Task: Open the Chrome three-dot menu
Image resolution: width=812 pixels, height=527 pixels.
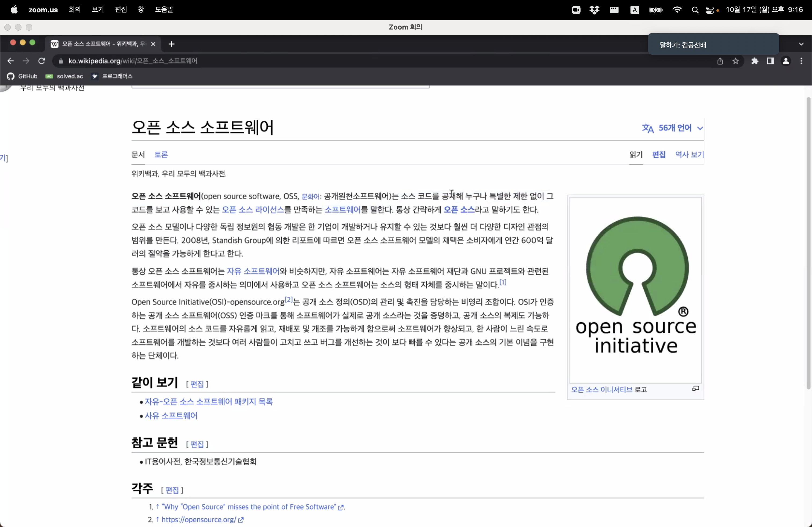Action: (801, 61)
